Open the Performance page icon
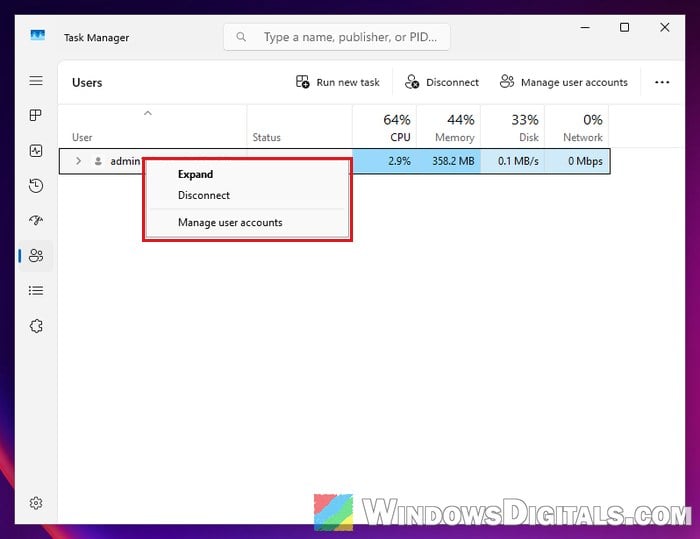This screenshot has width=700, height=539. tap(36, 150)
